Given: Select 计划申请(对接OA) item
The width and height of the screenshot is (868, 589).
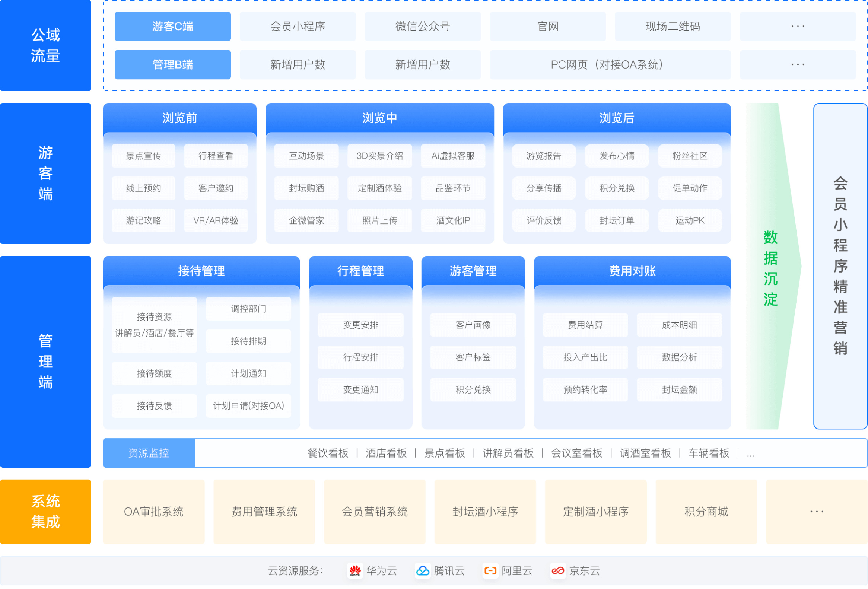Looking at the screenshot, I should (x=248, y=405).
